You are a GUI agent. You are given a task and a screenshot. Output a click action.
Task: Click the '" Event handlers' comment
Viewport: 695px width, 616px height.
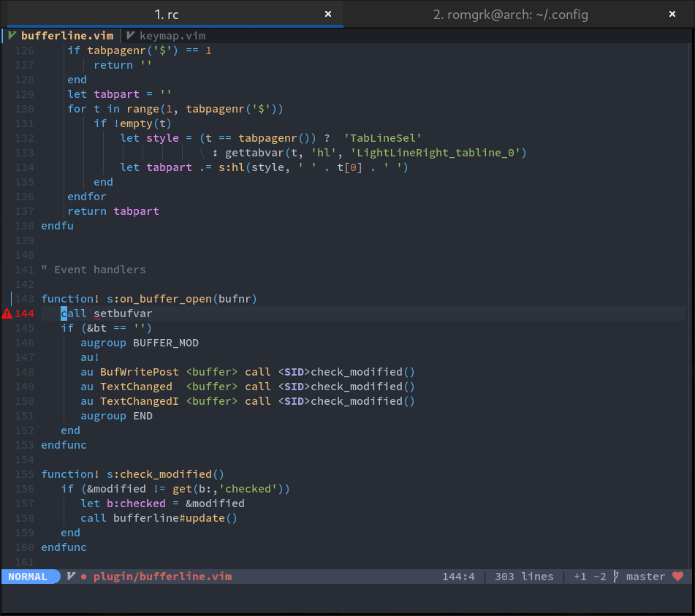pyautogui.click(x=94, y=270)
